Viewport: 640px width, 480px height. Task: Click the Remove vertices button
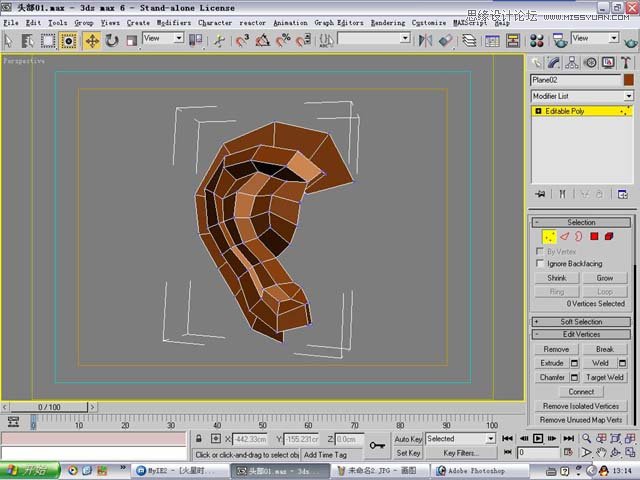pos(556,349)
